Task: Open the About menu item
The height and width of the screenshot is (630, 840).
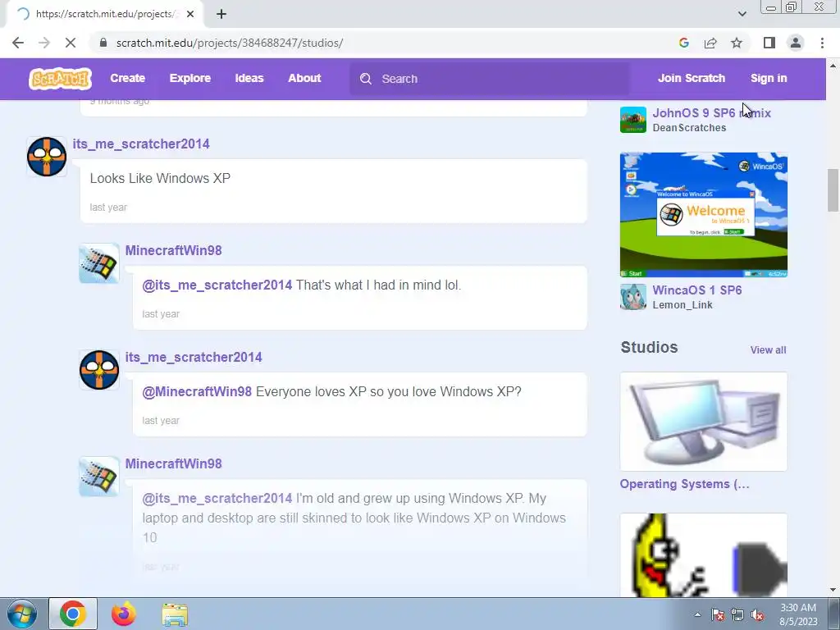Action: point(304,78)
